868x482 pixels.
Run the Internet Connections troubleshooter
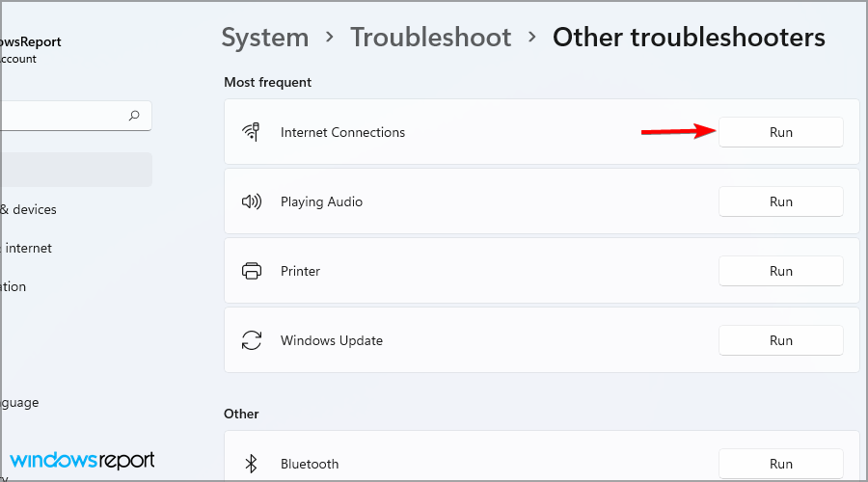tap(780, 132)
